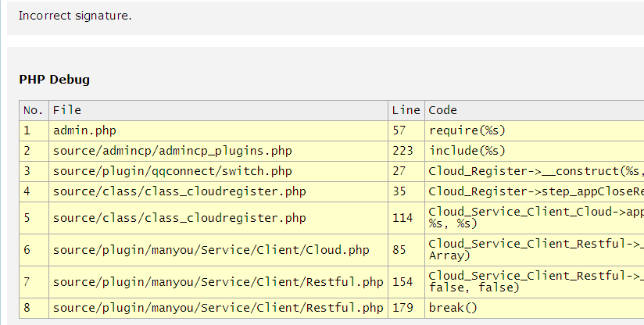This screenshot has width=644, height=325.
Task: Click line number 179 cell
Action: pos(402,308)
